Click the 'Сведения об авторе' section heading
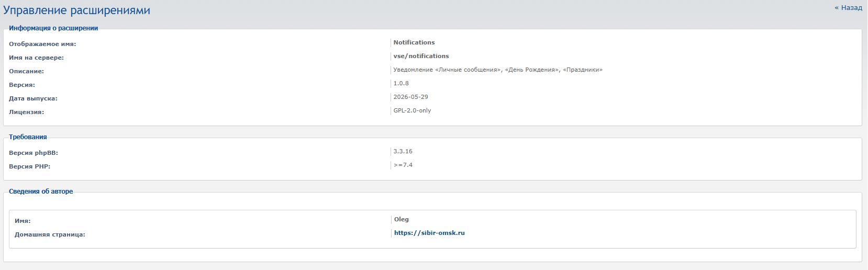The width and height of the screenshot is (868, 270). pyautogui.click(x=41, y=192)
